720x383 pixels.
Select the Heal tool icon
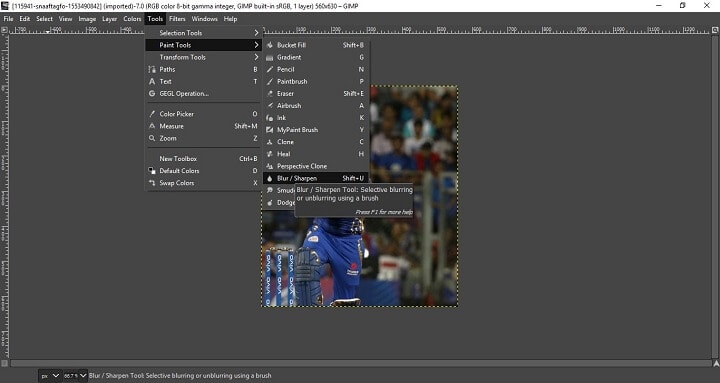(x=270, y=154)
